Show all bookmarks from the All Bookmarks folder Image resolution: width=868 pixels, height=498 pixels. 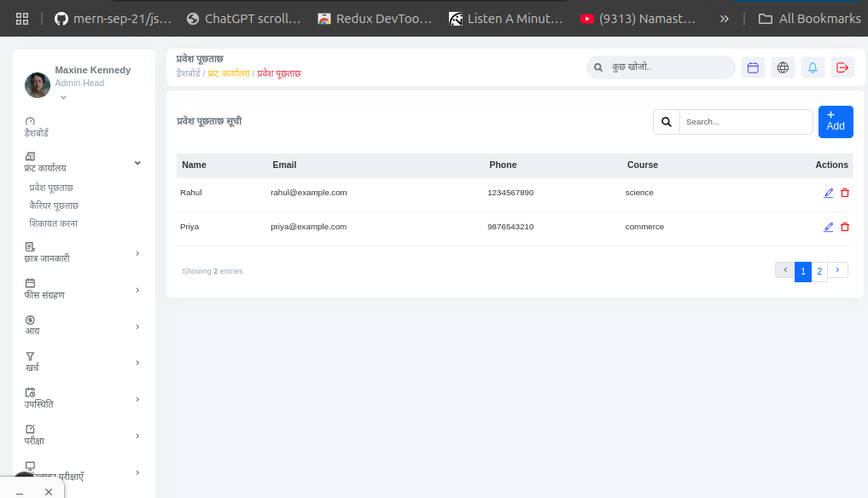tap(809, 18)
